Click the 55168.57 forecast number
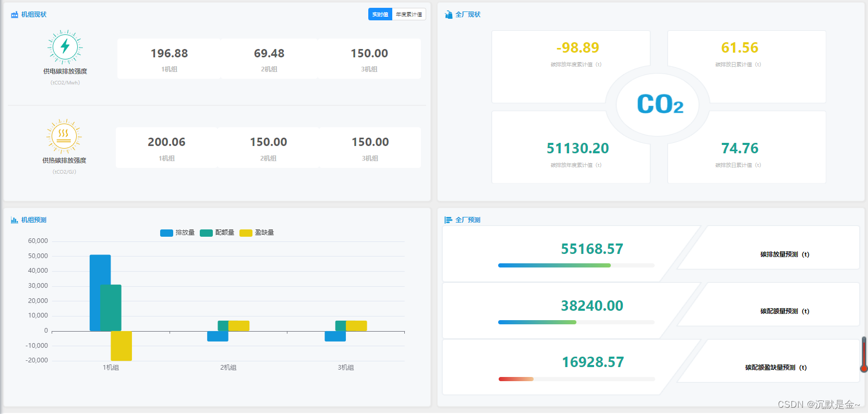Image resolution: width=868 pixels, height=414 pixels. click(592, 249)
